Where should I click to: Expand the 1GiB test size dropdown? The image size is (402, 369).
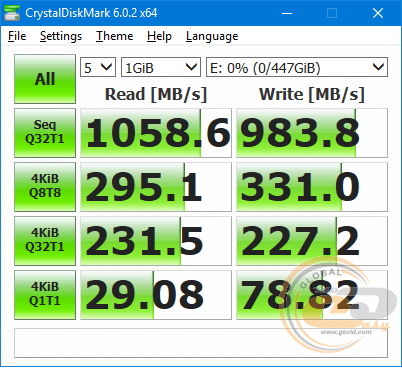[x=161, y=67]
